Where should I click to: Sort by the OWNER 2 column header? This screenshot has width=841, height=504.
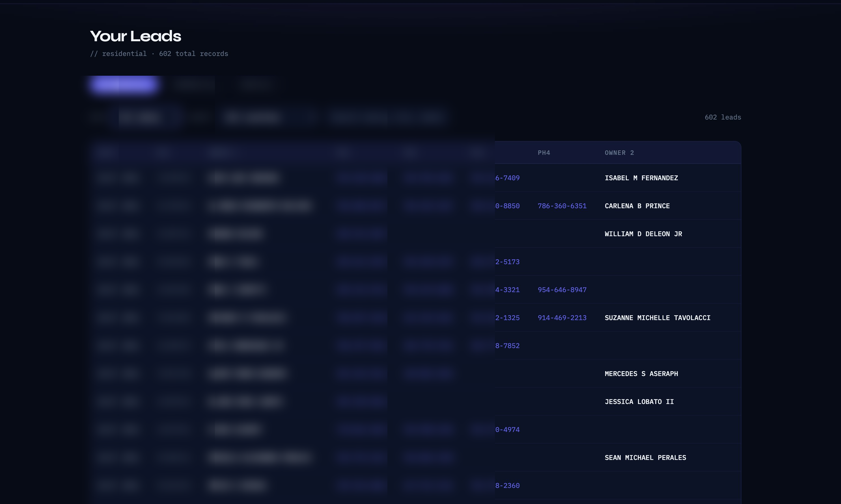tap(619, 153)
